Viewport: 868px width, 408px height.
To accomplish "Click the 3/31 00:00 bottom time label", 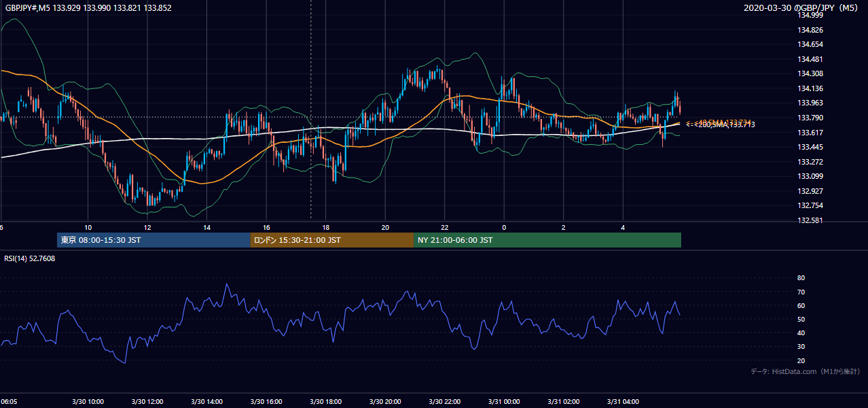I will click(505, 401).
